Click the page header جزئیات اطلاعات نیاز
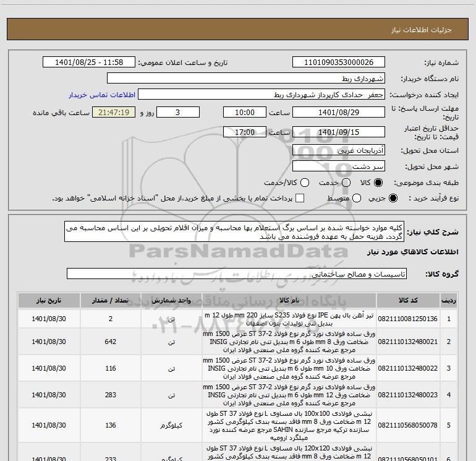Viewport: 476px width, 461px height. 422,30
